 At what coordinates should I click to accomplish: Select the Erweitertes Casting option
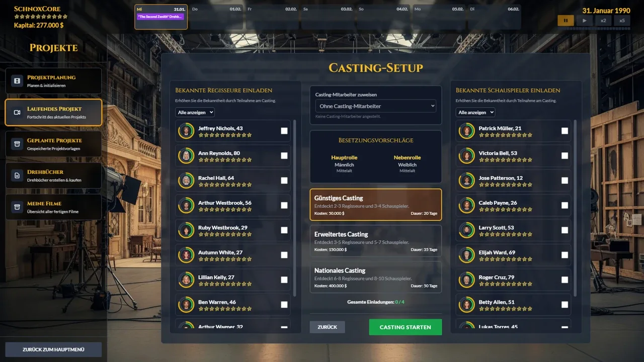click(375, 241)
